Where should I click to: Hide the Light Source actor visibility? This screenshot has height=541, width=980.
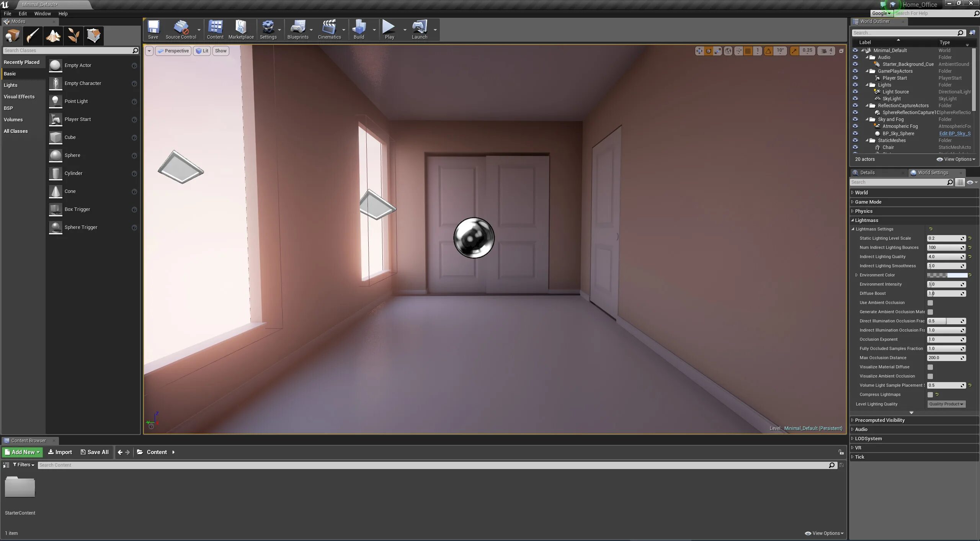(x=855, y=92)
